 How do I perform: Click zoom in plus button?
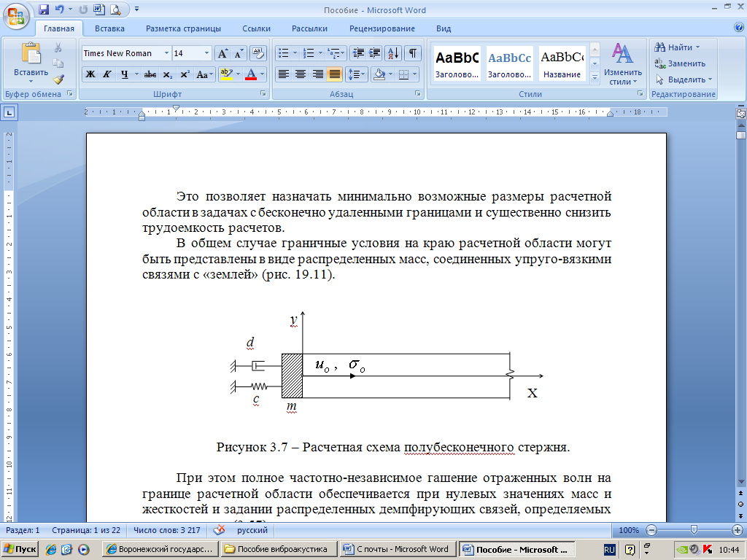pos(737,530)
